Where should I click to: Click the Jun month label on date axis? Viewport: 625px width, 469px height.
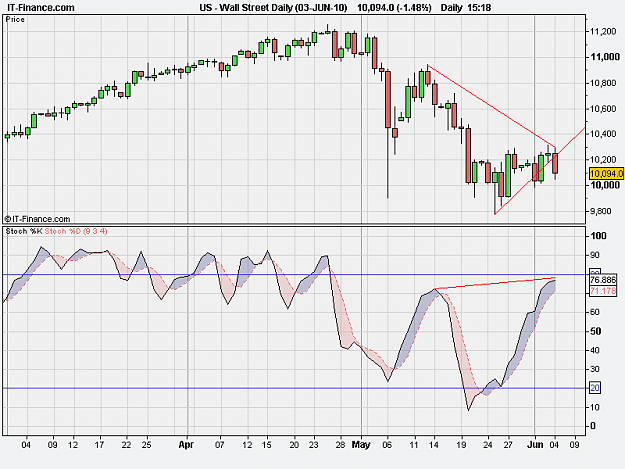click(x=535, y=445)
